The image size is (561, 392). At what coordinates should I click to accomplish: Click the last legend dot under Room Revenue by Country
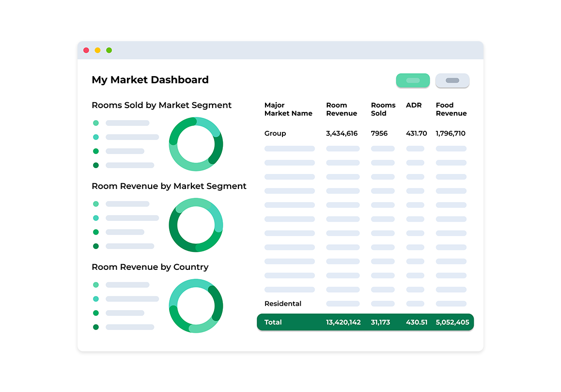96,327
